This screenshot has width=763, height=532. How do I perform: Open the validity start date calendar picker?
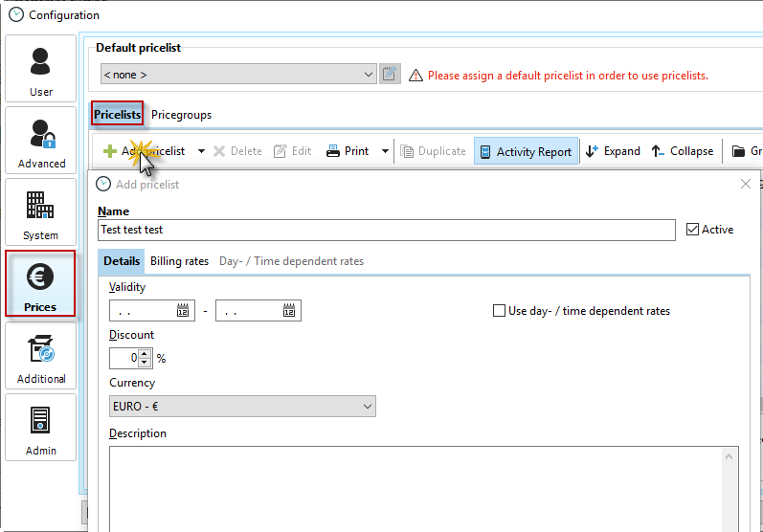coord(184,311)
